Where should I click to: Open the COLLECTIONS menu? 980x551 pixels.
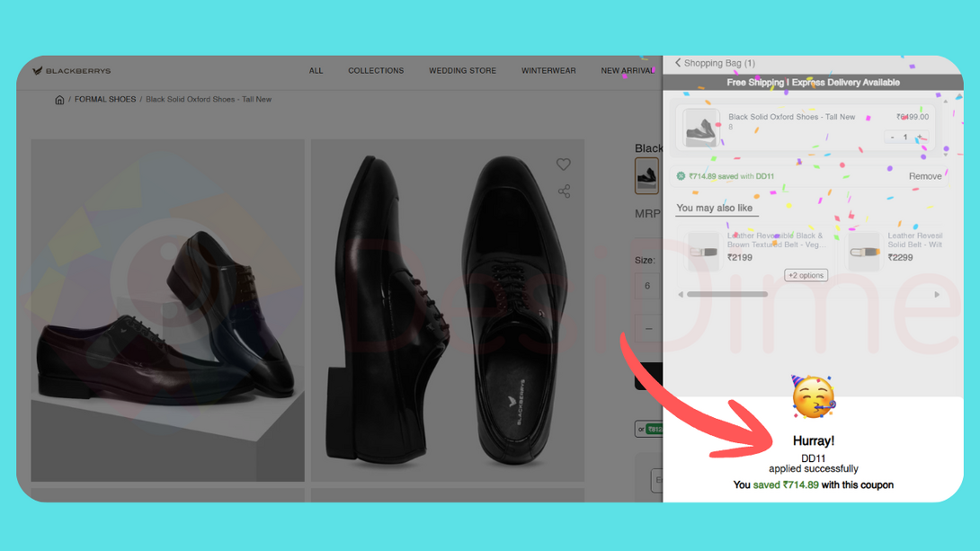tap(376, 71)
